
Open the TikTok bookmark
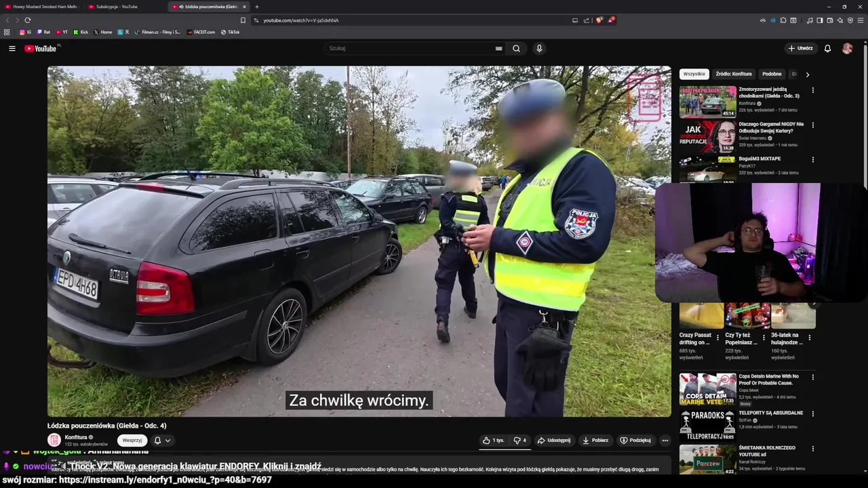point(230,32)
